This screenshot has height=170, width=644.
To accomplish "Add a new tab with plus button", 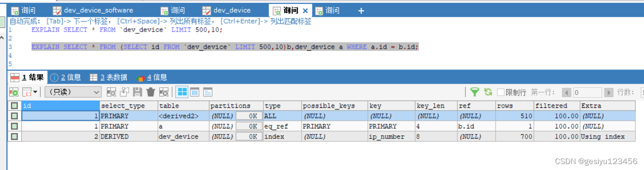I will coord(361,11).
